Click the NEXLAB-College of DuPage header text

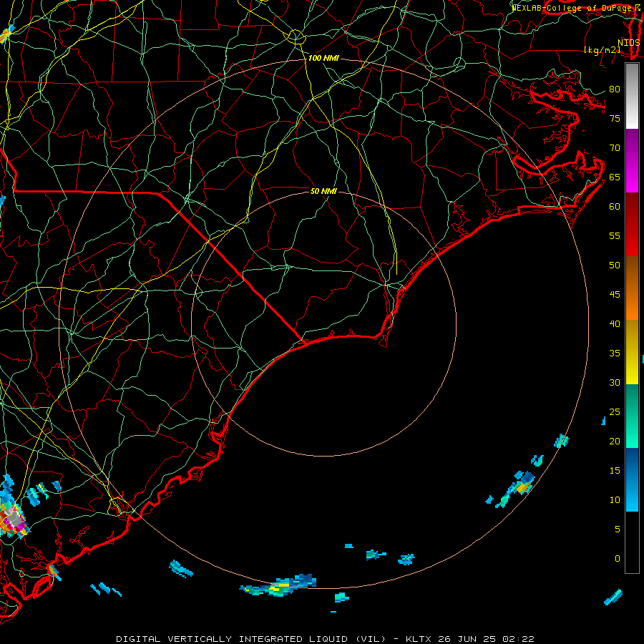tap(575, 8)
